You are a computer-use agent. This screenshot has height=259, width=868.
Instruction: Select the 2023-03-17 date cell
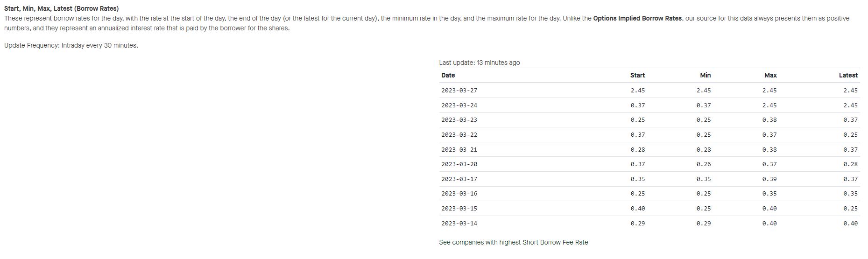pyautogui.click(x=459, y=179)
